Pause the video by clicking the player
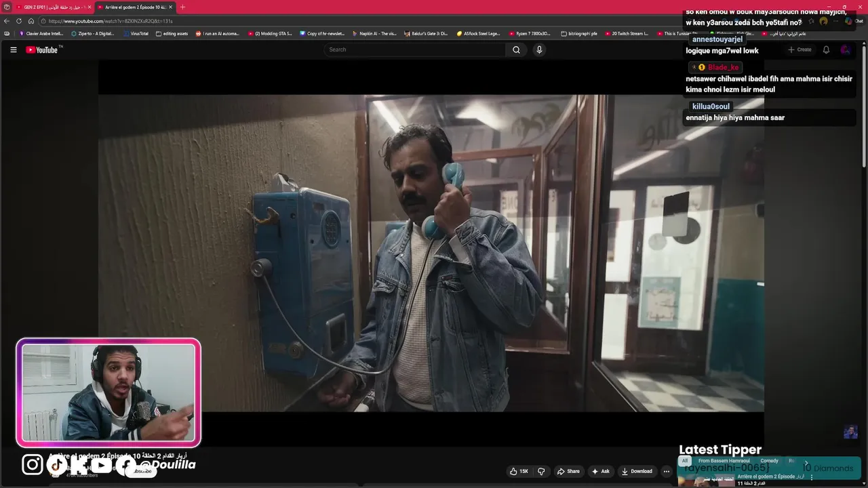Screen dimensions: 868x488 point(431,253)
